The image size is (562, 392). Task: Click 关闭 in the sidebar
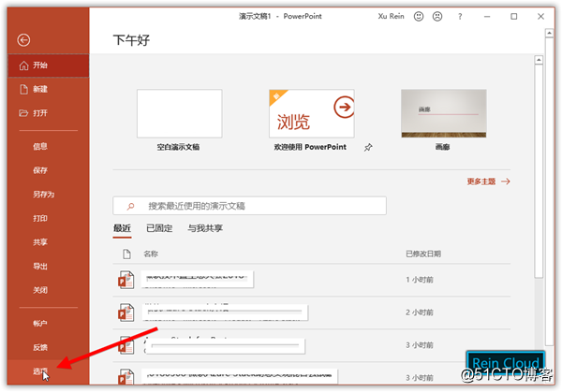(48, 290)
